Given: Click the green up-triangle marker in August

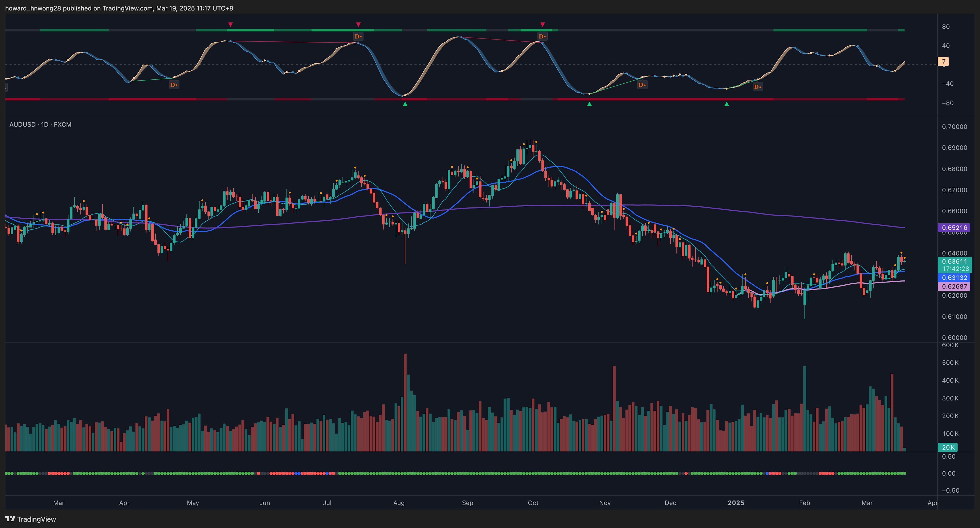Looking at the screenshot, I should pos(405,104).
